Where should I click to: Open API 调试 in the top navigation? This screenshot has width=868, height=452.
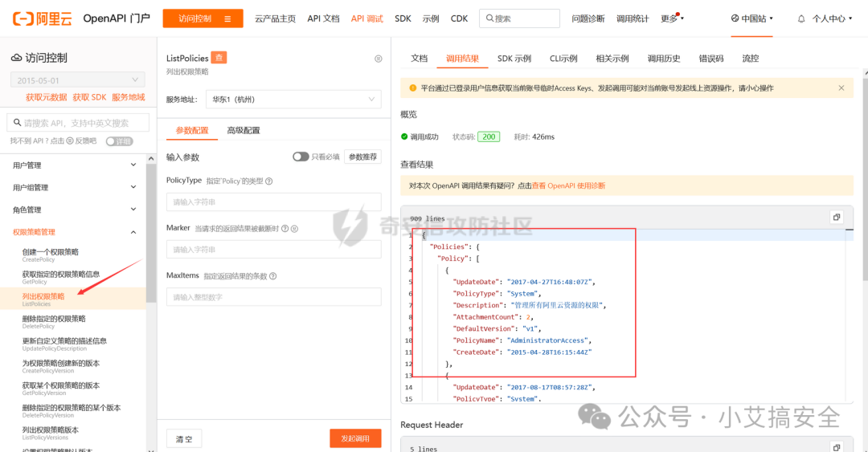tap(367, 18)
